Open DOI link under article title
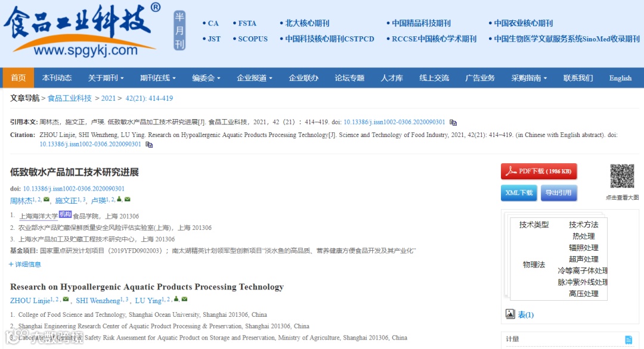 [x=73, y=189]
